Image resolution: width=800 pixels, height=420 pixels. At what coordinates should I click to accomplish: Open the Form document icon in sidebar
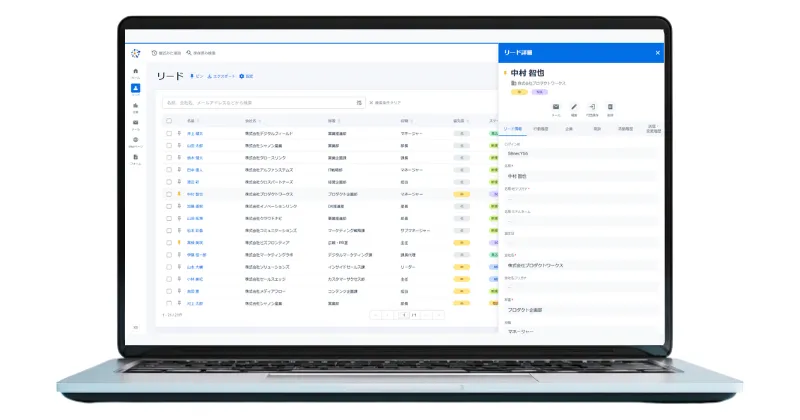(x=135, y=157)
